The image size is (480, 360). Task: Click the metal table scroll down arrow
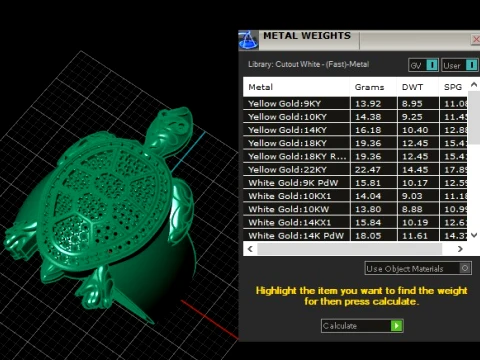click(474, 235)
